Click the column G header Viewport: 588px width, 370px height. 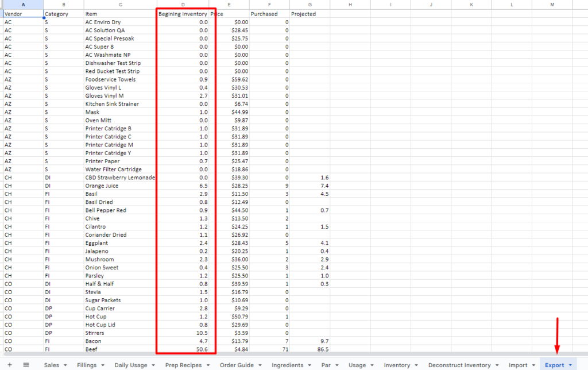310,5
